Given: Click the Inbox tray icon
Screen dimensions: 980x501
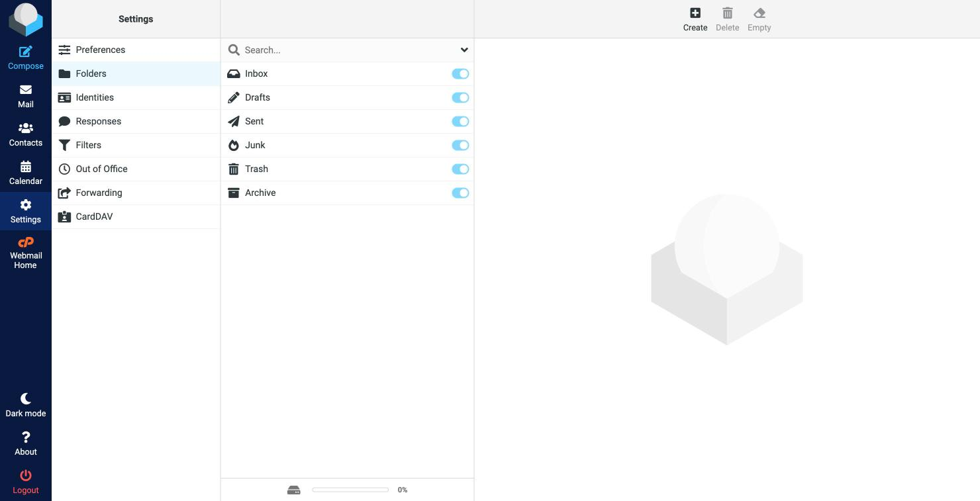Looking at the screenshot, I should [234, 73].
